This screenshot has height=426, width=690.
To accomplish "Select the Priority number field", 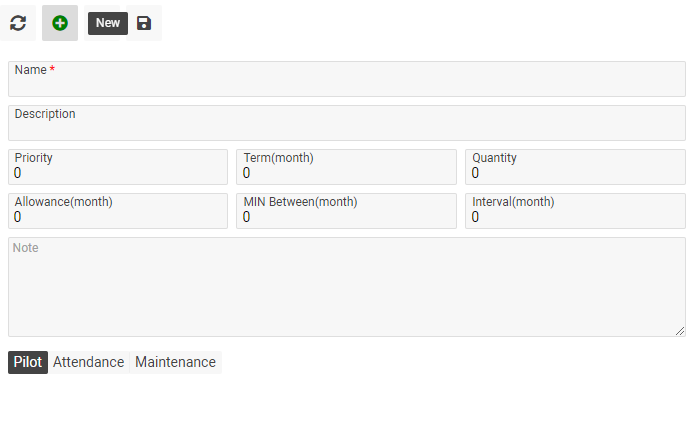I will click(118, 173).
